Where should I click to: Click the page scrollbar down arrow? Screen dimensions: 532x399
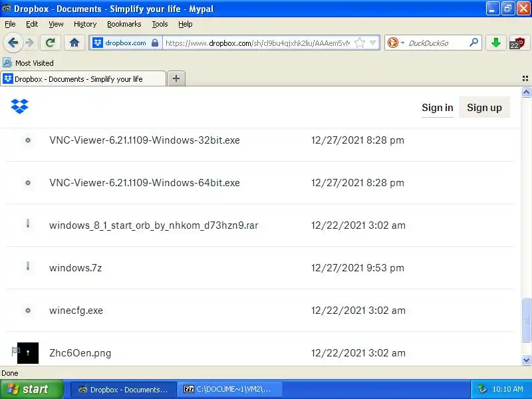point(526,360)
